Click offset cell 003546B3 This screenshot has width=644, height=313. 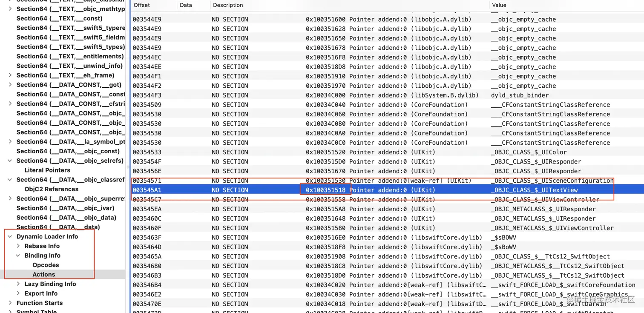[147, 275]
